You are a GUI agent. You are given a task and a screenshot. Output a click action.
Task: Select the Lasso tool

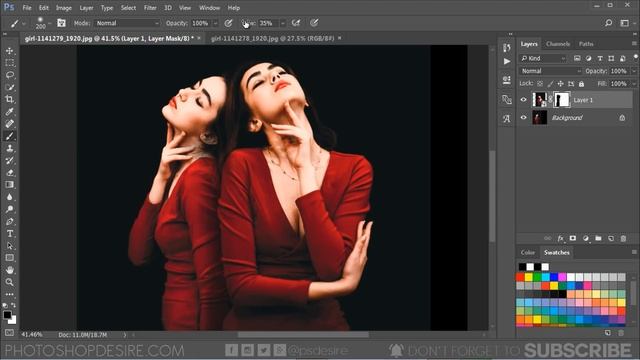pos(9,75)
